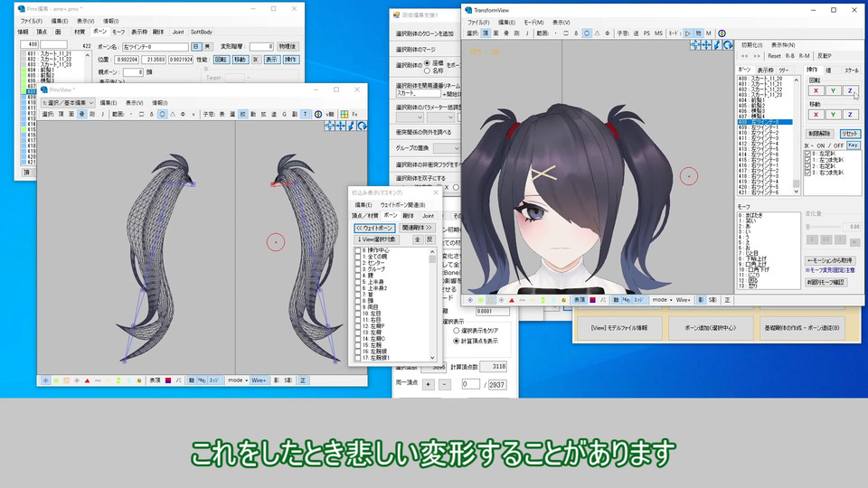Click the play mode triangle in TransformView toolbar
The height and width of the screenshot is (488, 868).
click(x=687, y=33)
